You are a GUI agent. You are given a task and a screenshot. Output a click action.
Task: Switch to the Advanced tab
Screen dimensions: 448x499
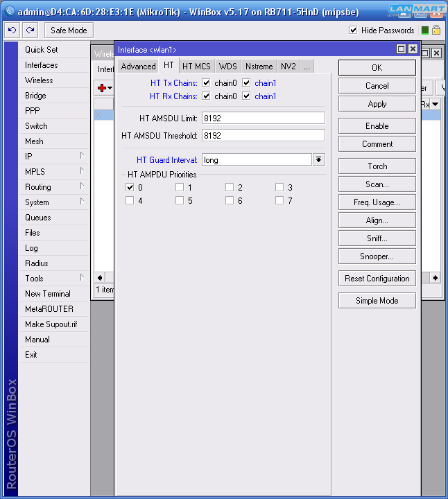tap(138, 67)
